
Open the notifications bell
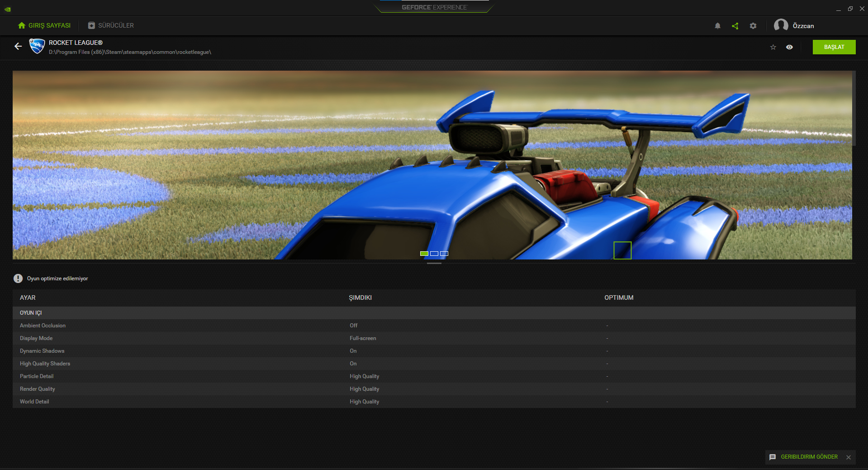717,26
